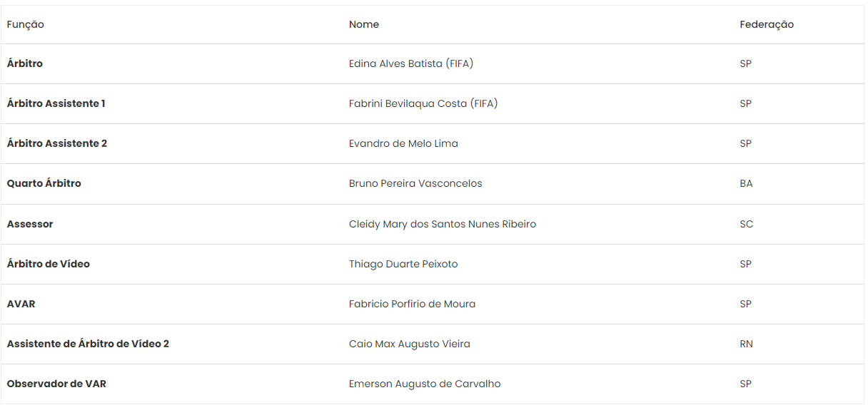Click BA federation for Quarto Árbitro
This screenshot has height=410, width=868.
(747, 183)
